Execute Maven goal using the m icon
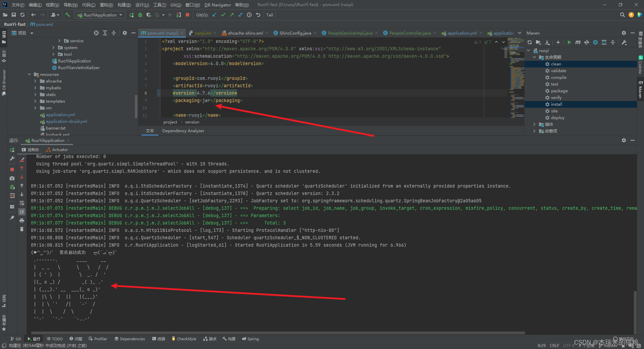644x349 pixels. 578,42
